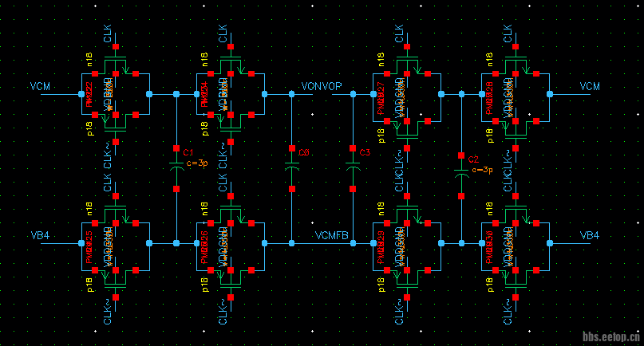Click the PMOS gate pin above CLK~ on PM30
Image resolution: width=644 pixels, height=346 pixels.
click(x=516, y=297)
